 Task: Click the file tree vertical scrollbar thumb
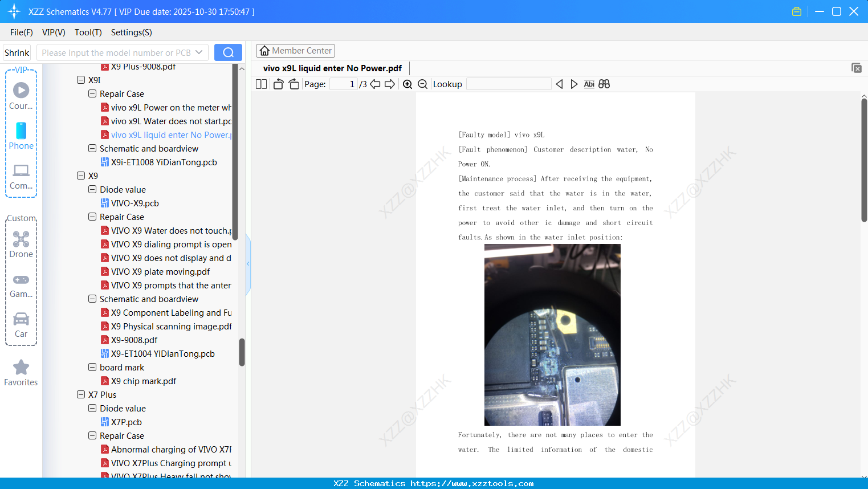pos(242,352)
